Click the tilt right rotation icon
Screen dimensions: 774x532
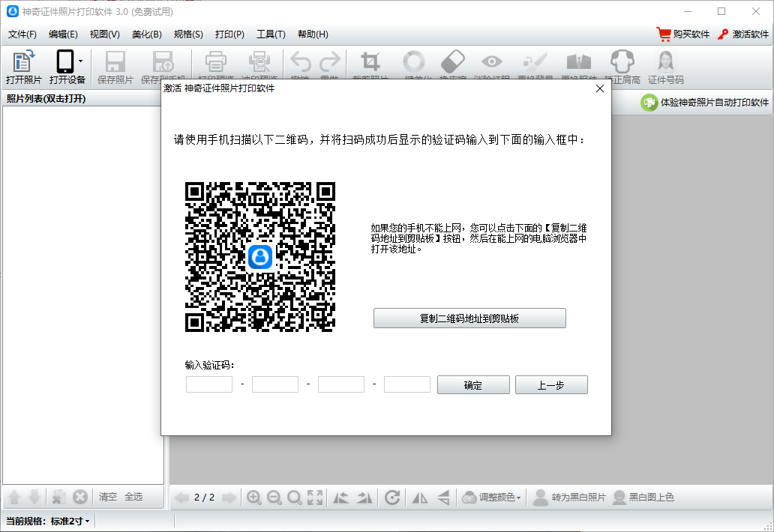(x=364, y=498)
